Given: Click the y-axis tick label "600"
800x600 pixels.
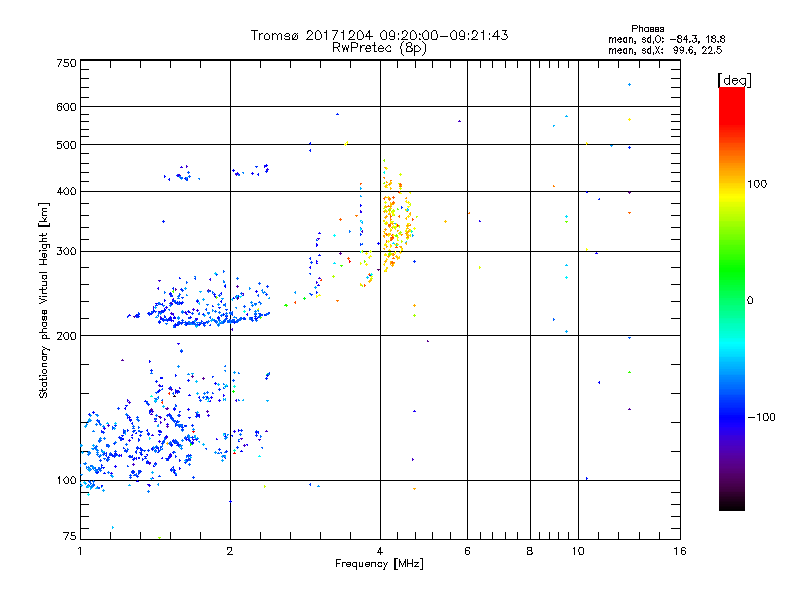Looking at the screenshot, I should coord(66,107).
